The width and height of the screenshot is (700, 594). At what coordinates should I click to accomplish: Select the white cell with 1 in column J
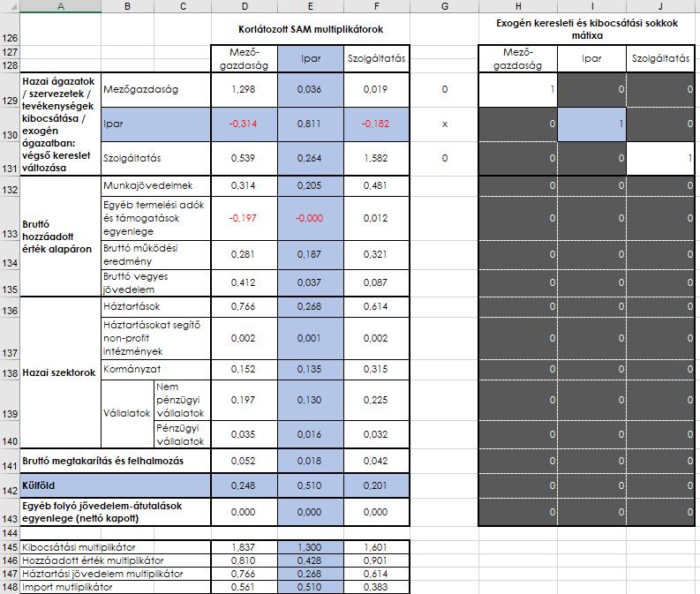click(660, 159)
